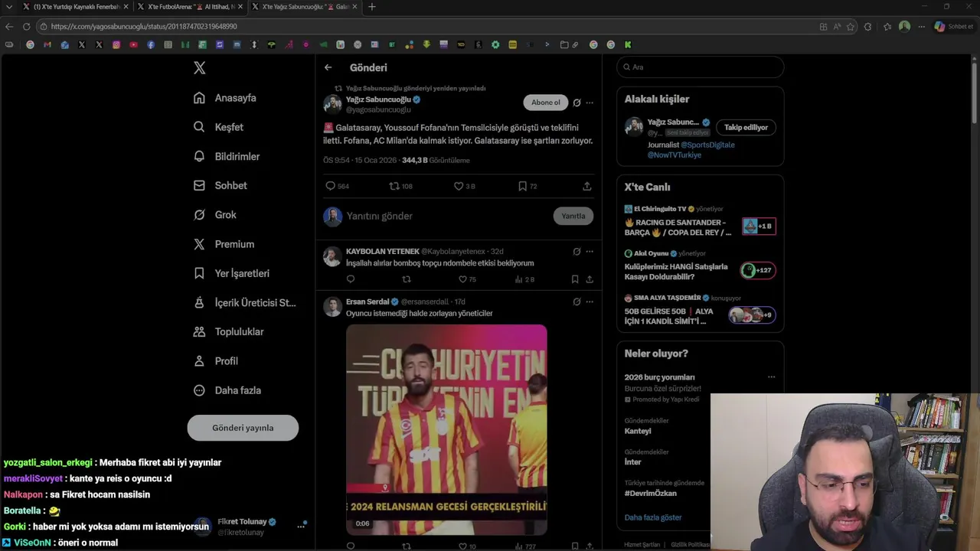Open Topluluklar in the sidebar
The width and height of the screenshot is (980, 551).
tap(228, 331)
